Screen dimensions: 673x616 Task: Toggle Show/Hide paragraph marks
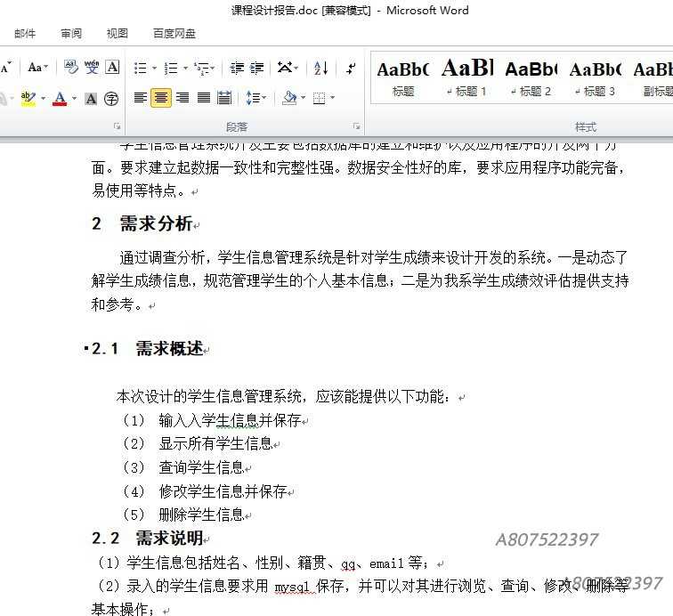pyautogui.click(x=351, y=68)
